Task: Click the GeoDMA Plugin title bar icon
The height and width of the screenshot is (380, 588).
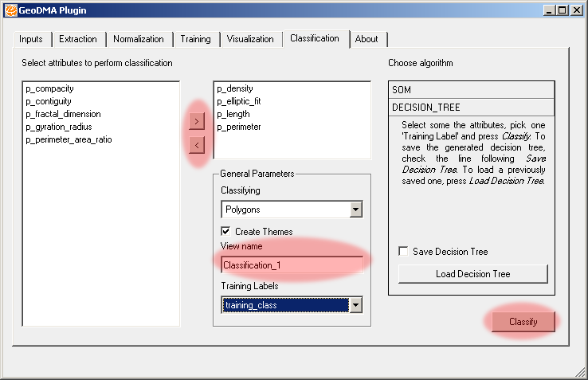Action: coord(11,10)
